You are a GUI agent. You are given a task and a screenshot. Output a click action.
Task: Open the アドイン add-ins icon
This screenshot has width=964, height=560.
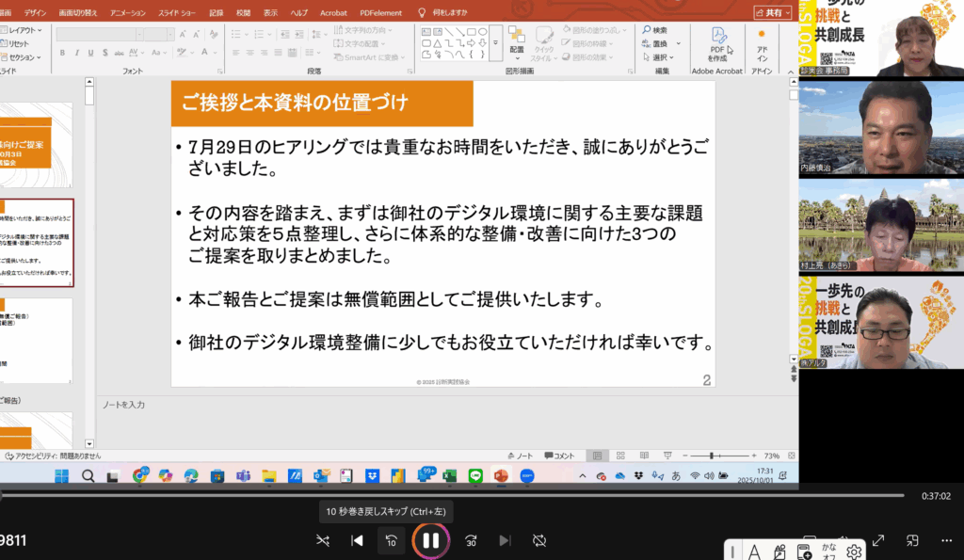762,44
